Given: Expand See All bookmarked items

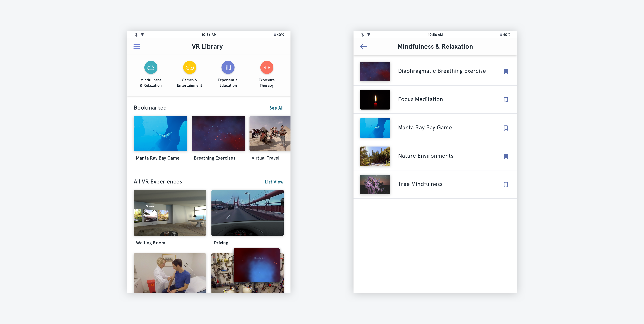Looking at the screenshot, I should 276,108.
